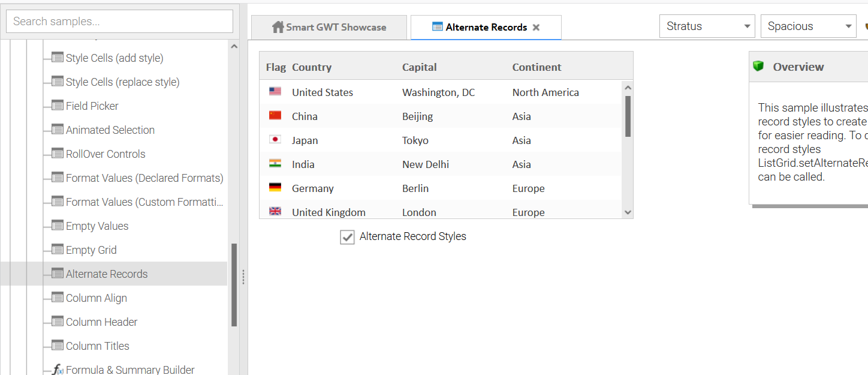Click the grid vertical scrollbar thumb
This screenshot has height=375, width=868.
pos(628,116)
